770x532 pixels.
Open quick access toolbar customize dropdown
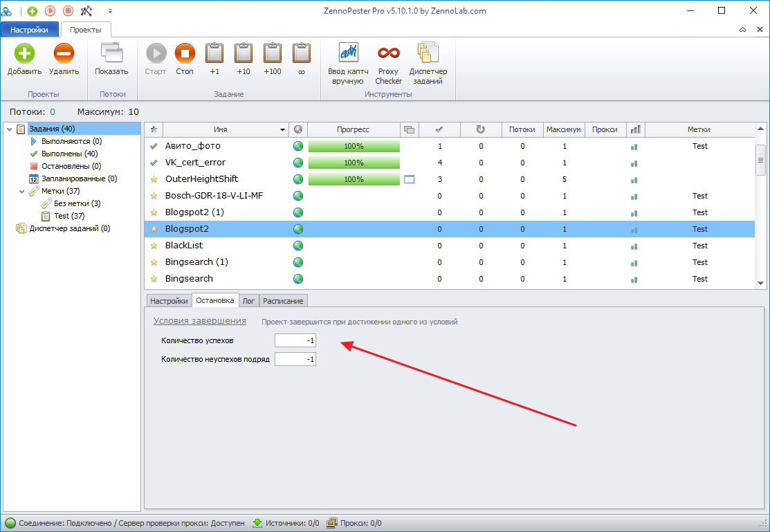coord(110,11)
